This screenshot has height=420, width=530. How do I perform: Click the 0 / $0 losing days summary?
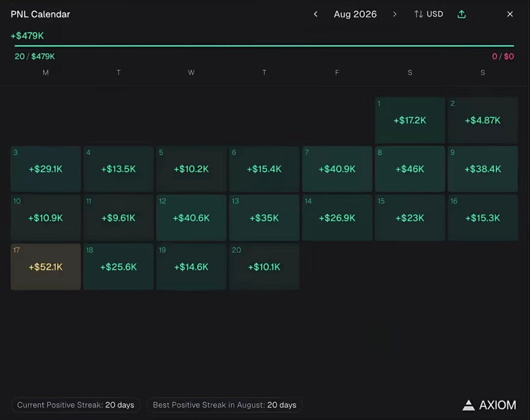point(503,57)
